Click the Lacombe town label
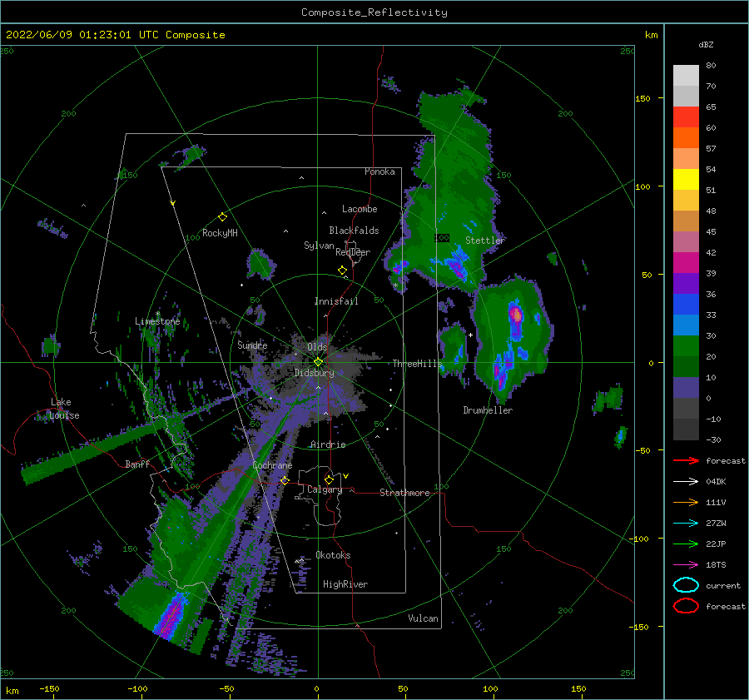The width and height of the screenshot is (749, 700). [360, 209]
